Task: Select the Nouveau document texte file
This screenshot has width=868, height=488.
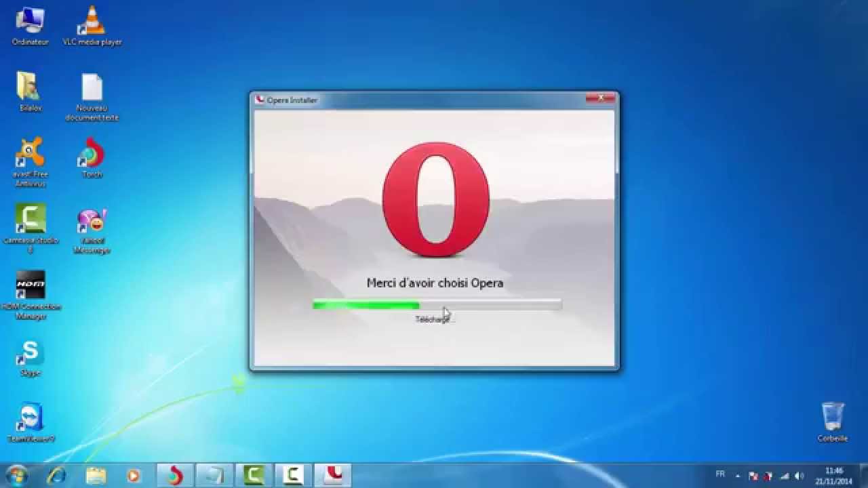Action: [92, 97]
